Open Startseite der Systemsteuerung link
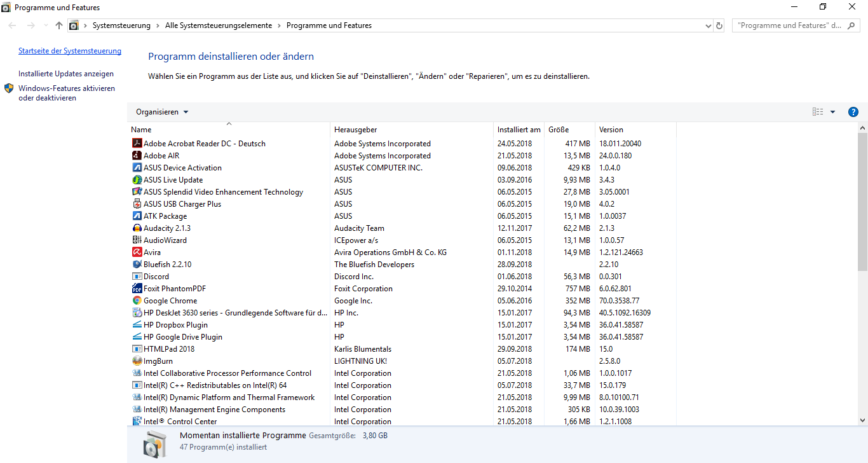This screenshot has height=463, width=868. 70,51
